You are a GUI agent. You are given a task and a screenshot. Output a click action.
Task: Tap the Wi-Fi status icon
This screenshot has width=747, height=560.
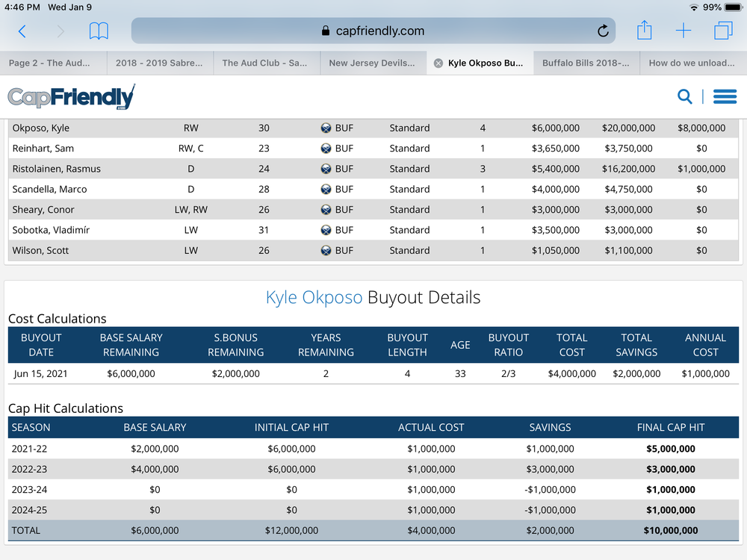694,7
